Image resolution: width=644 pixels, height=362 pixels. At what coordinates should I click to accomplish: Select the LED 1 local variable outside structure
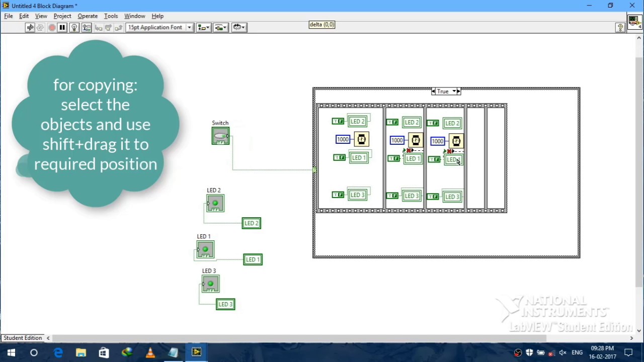pos(253,259)
